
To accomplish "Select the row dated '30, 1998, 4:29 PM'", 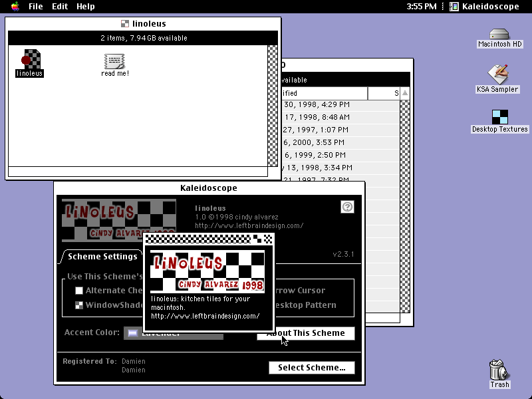I will click(x=340, y=105).
